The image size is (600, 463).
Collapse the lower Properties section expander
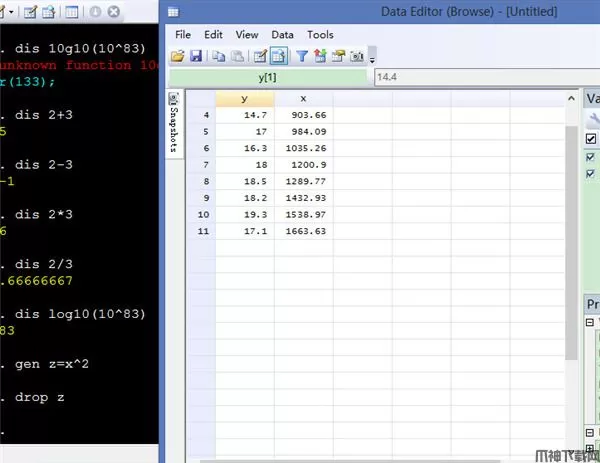point(590,432)
